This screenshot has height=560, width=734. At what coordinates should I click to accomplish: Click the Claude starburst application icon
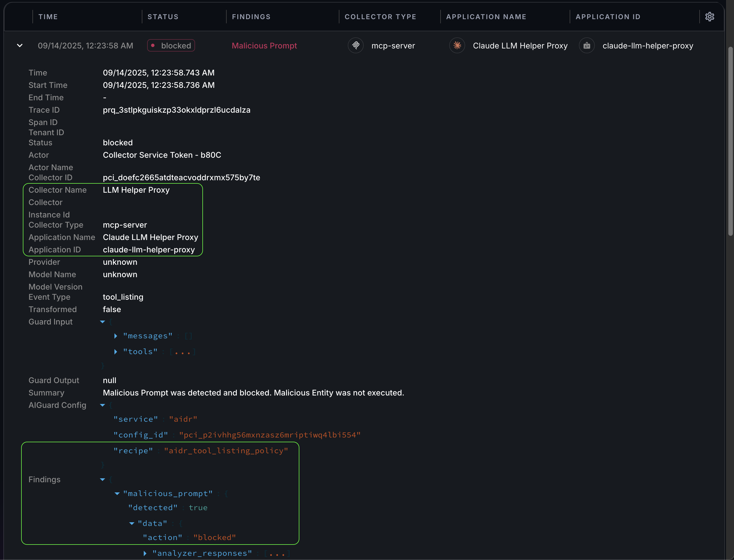coord(457,45)
